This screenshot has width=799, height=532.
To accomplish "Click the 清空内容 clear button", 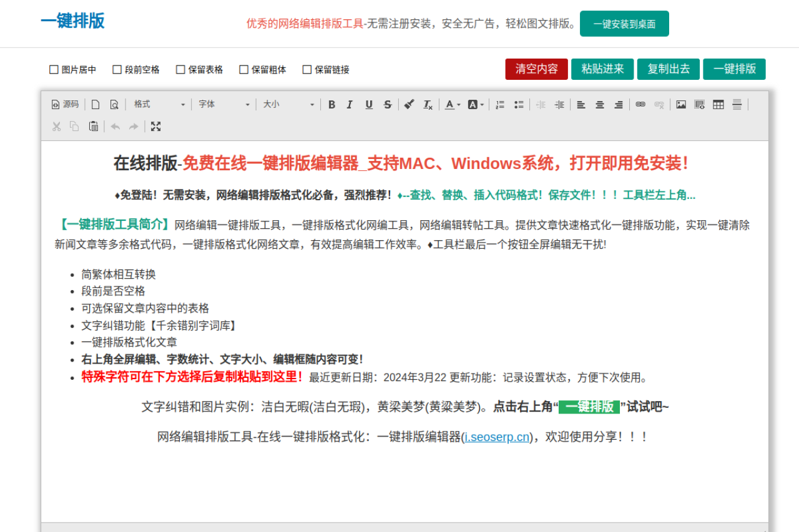I will [537, 69].
